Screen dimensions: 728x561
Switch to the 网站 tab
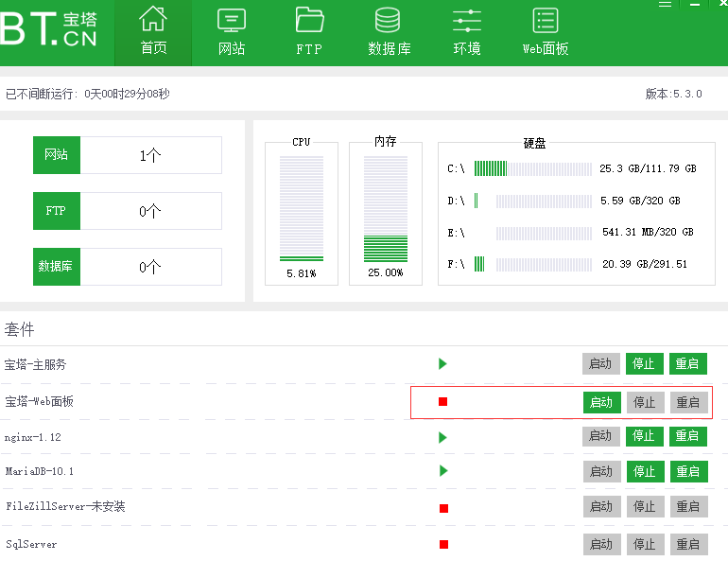click(232, 32)
